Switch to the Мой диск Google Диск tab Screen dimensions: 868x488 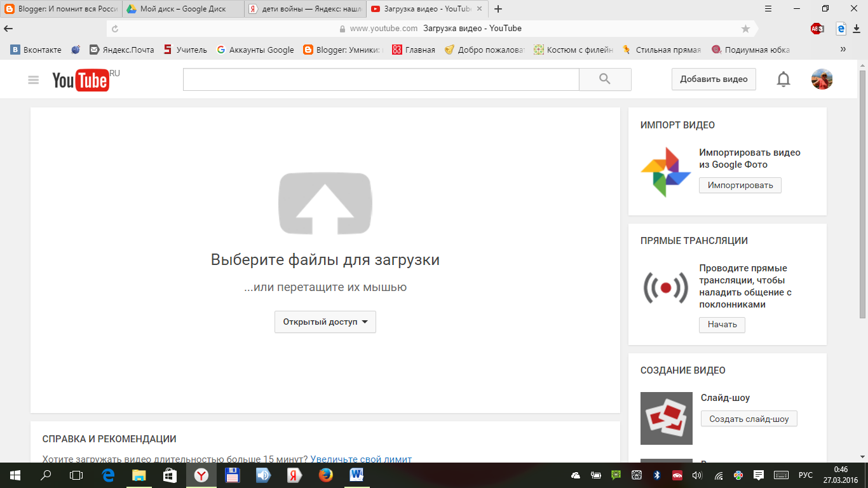[x=183, y=9]
